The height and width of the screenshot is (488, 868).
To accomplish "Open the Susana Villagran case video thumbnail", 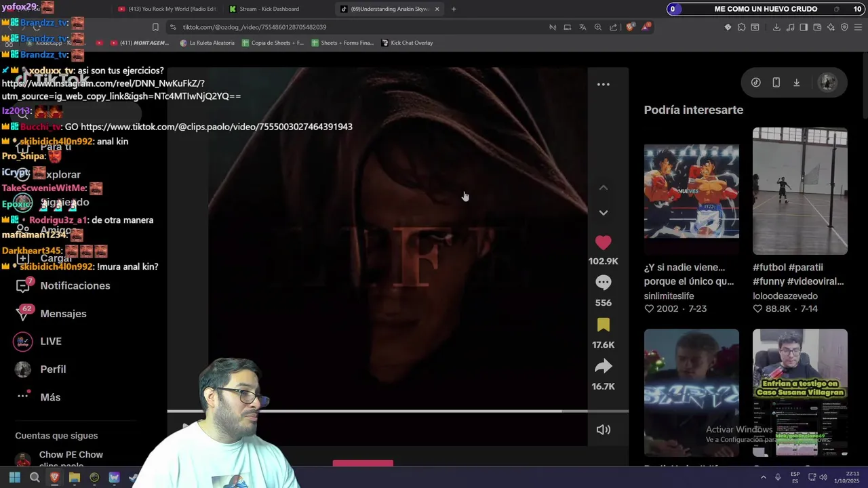I will click(x=800, y=392).
